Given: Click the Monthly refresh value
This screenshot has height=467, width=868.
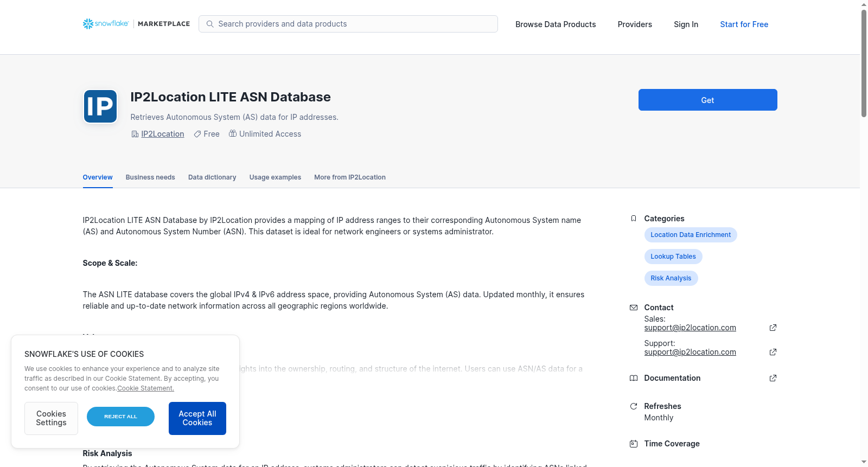Looking at the screenshot, I should 659,418.
